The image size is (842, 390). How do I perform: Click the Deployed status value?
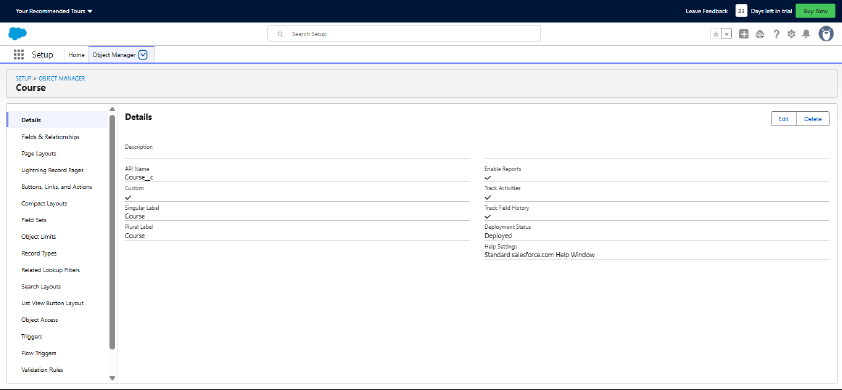click(x=498, y=236)
